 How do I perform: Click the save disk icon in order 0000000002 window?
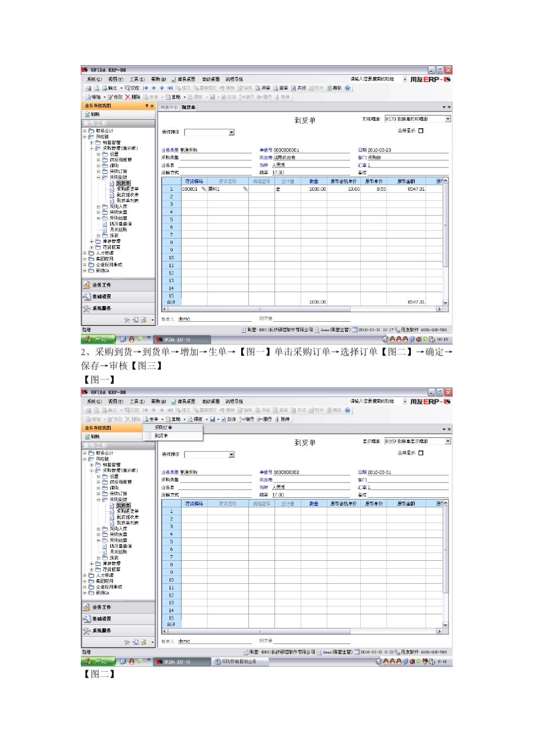pyautogui.click(x=213, y=419)
